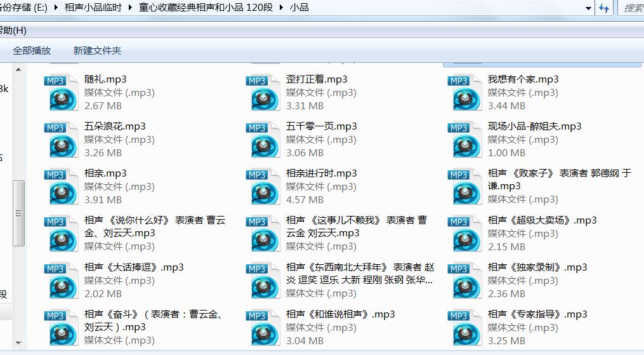Click the navigation pane scroll down arrow
This screenshot has width=644, height=355.
point(18,342)
